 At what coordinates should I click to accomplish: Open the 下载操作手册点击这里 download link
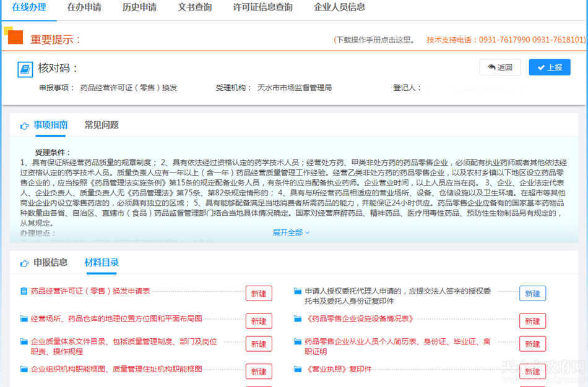click(374, 40)
